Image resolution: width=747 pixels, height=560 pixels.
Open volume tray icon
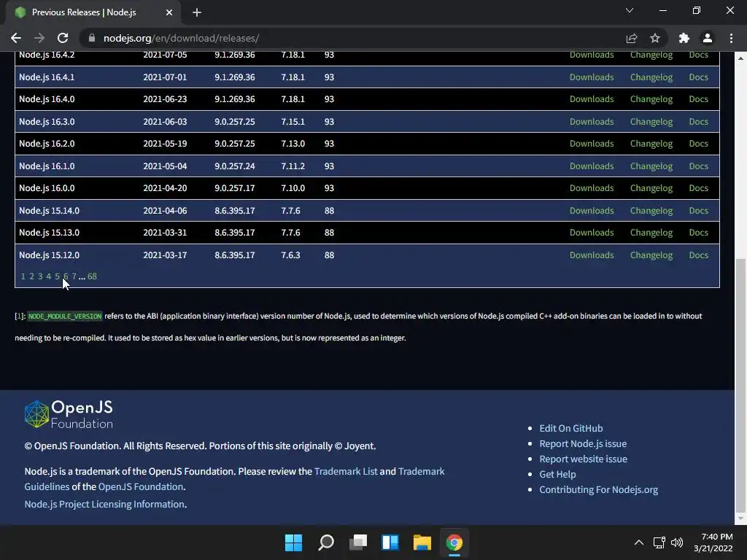(676, 542)
